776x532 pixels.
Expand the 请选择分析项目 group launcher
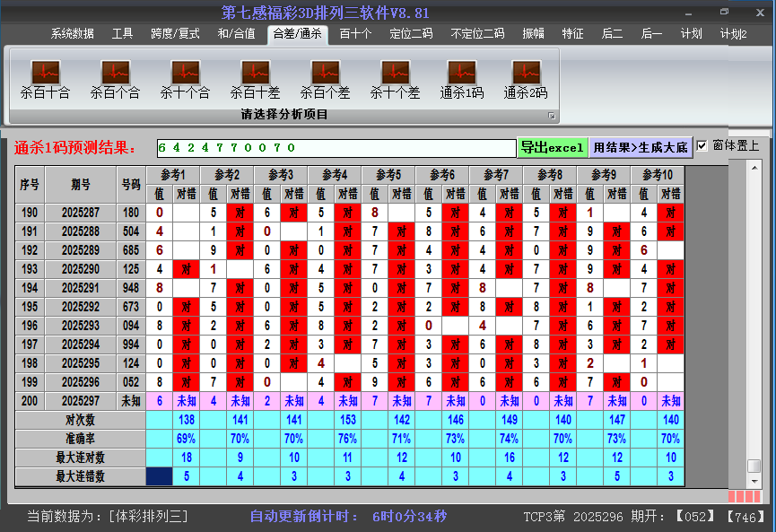[552, 116]
